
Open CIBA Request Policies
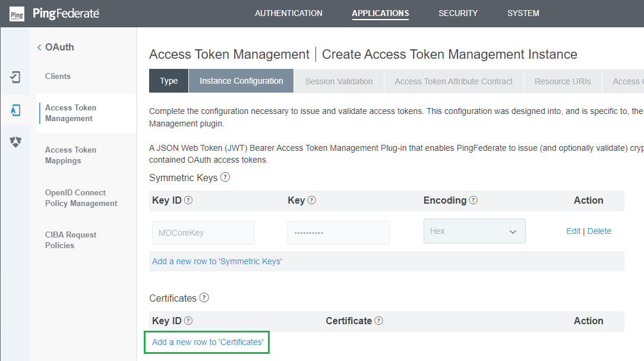click(71, 240)
